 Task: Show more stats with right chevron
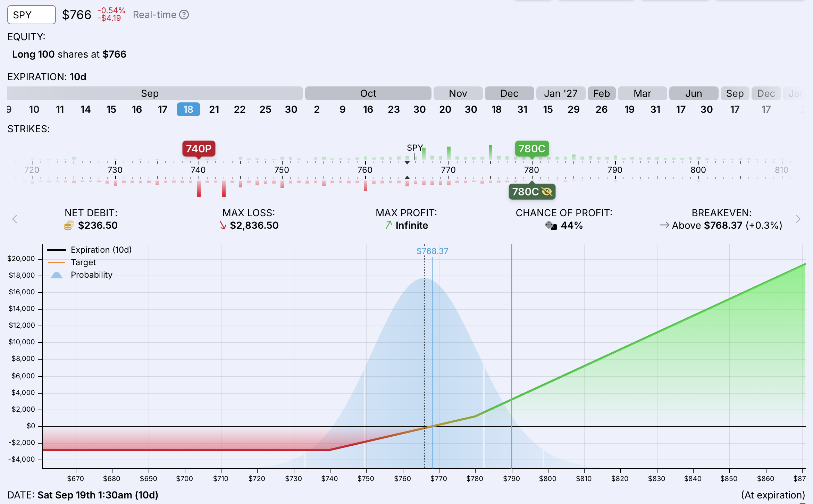(798, 219)
